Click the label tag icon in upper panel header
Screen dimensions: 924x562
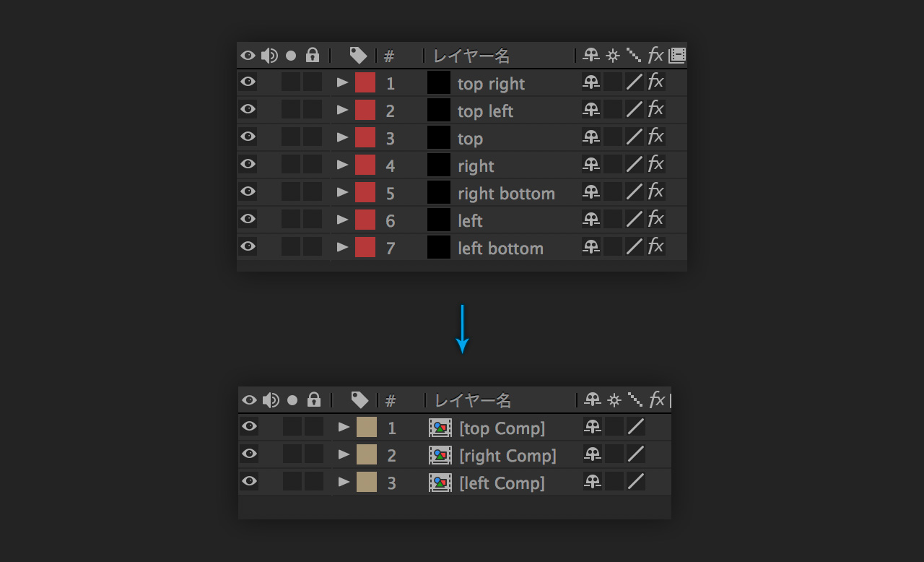[x=358, y=56]
